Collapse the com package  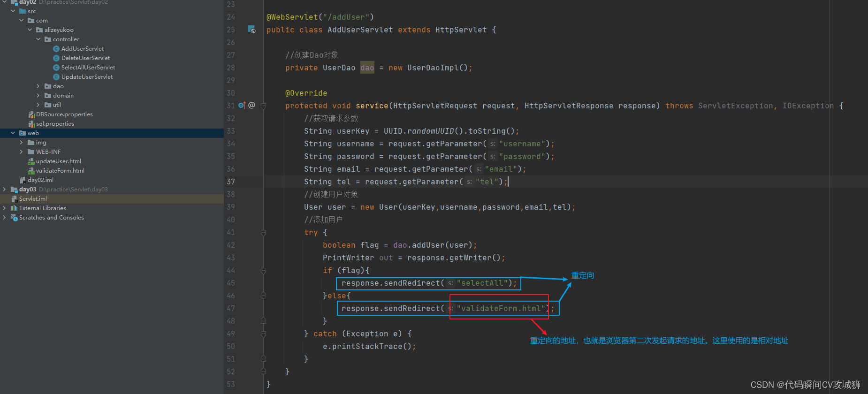(x=22, y=21)
